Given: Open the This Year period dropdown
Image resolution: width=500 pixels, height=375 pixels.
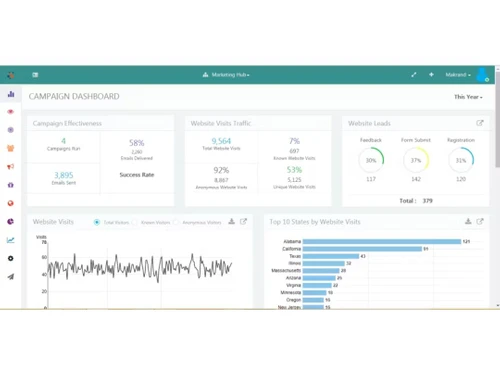Looking at the screenshot, I should (468, 97).
